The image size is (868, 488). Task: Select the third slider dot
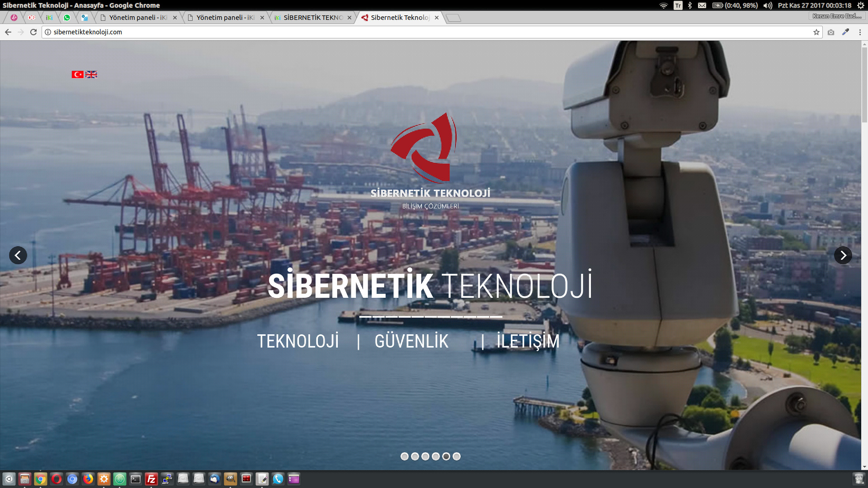425,456
